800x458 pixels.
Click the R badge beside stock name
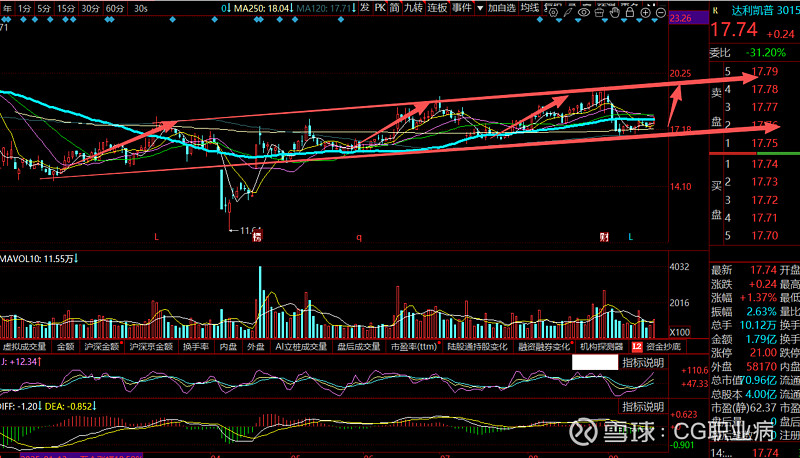click(x=715, y=11)
